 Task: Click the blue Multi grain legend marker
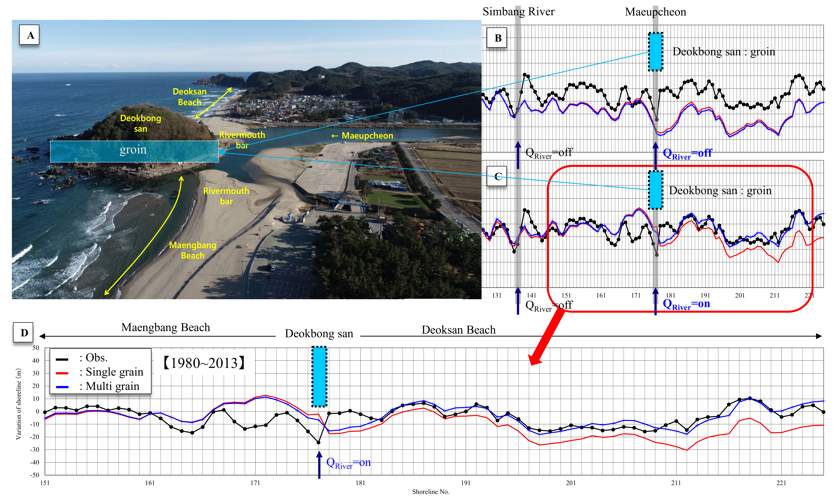coord(62,387)
